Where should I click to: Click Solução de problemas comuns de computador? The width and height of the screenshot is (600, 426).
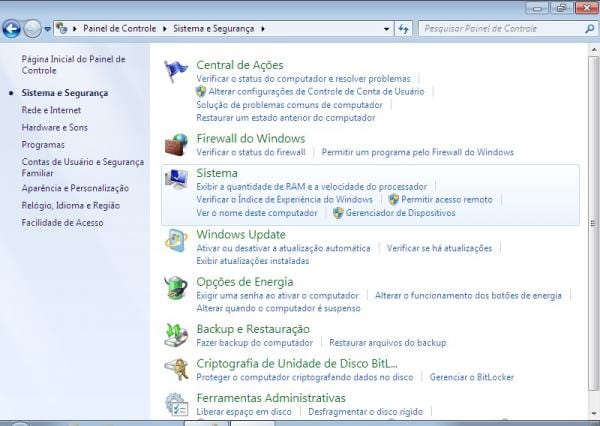289,105
